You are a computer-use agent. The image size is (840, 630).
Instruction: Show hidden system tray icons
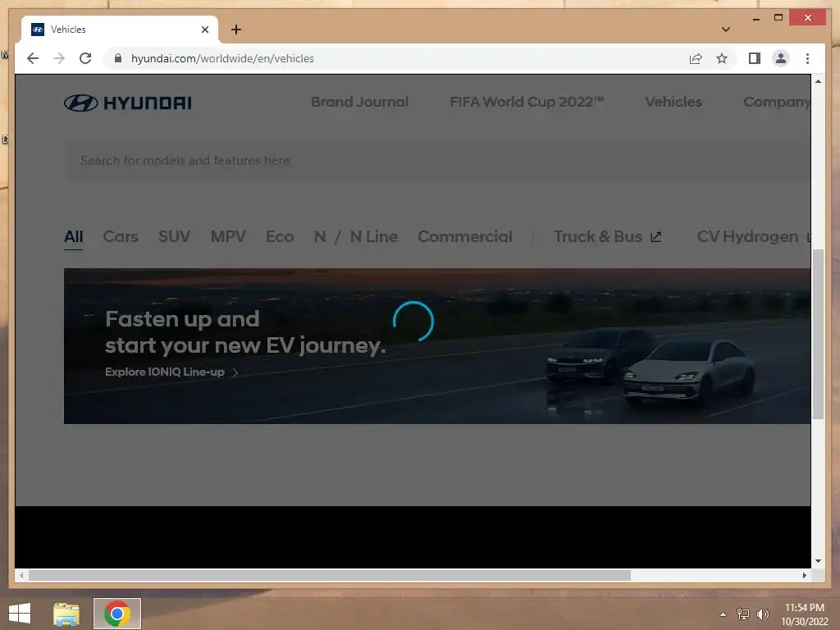[724, 614]
